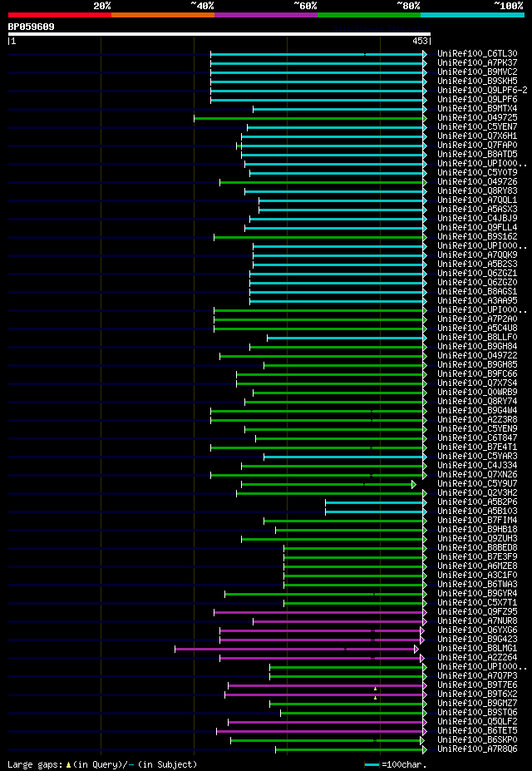Select the UniRef100_Q2V3H2 label

(x=477, y=492)
